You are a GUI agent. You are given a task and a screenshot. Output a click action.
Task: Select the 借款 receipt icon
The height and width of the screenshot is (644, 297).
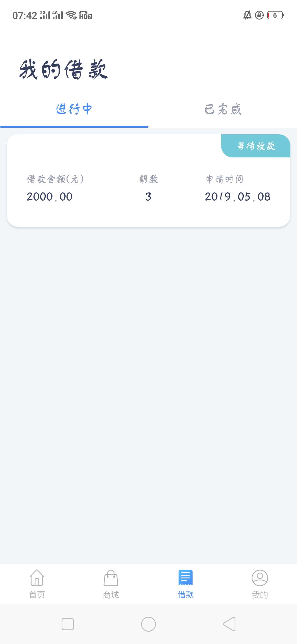coord(186,577)
